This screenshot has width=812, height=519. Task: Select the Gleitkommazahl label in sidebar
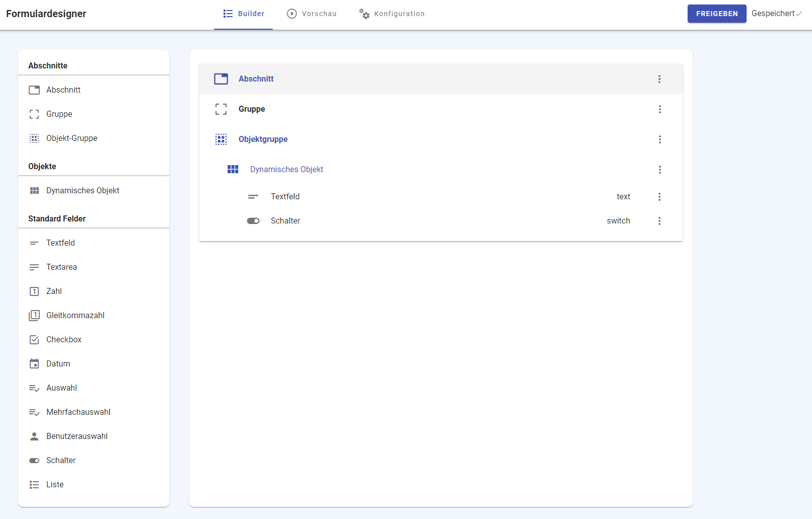pyautogui.click(x=76, y=316)
